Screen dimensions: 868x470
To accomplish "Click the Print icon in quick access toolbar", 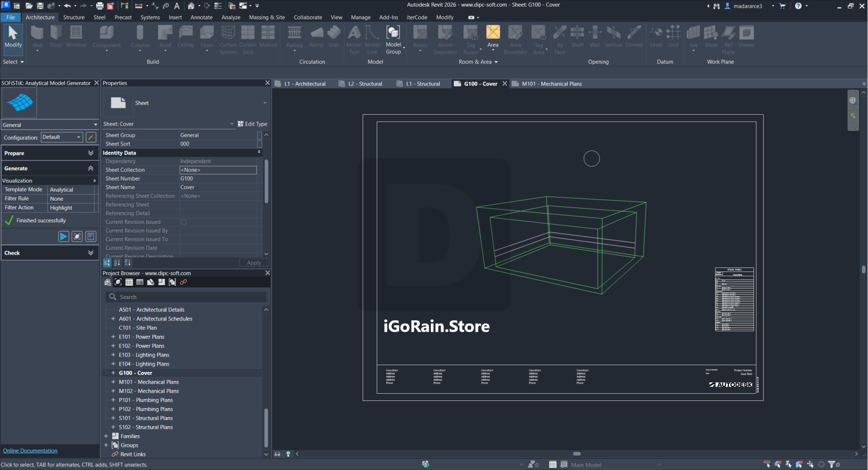I will tap(100, 6).
